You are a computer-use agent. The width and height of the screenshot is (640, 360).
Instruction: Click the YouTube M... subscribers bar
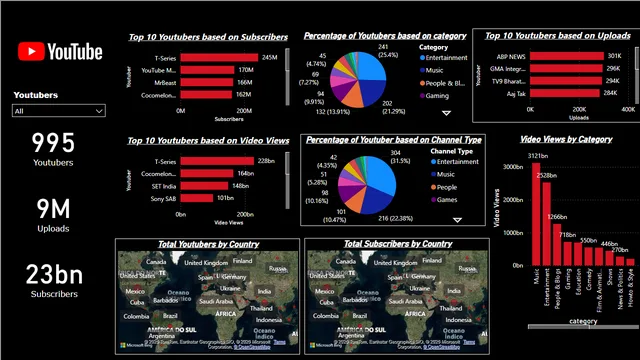pyautogui.click(x=207, y=70)
